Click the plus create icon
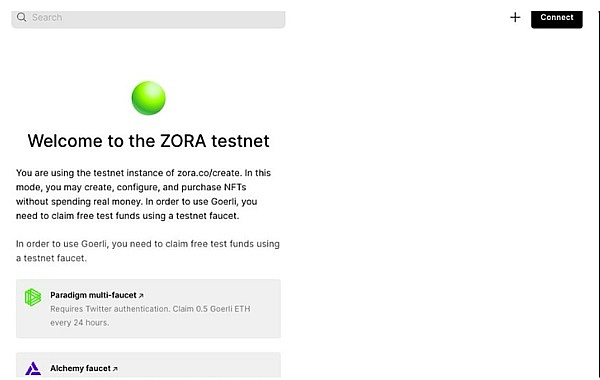 pyautogui.click(x=515, y=17)
